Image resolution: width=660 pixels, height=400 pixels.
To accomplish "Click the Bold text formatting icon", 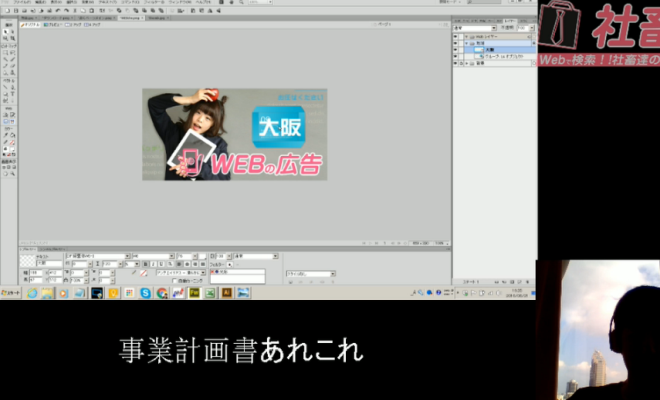I will click(146, 264).
